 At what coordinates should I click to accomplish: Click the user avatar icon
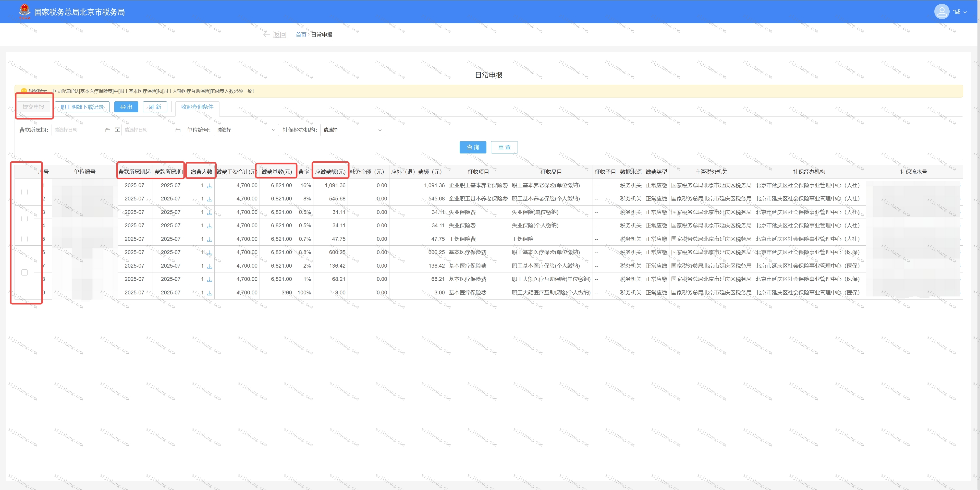click(941, 12)
